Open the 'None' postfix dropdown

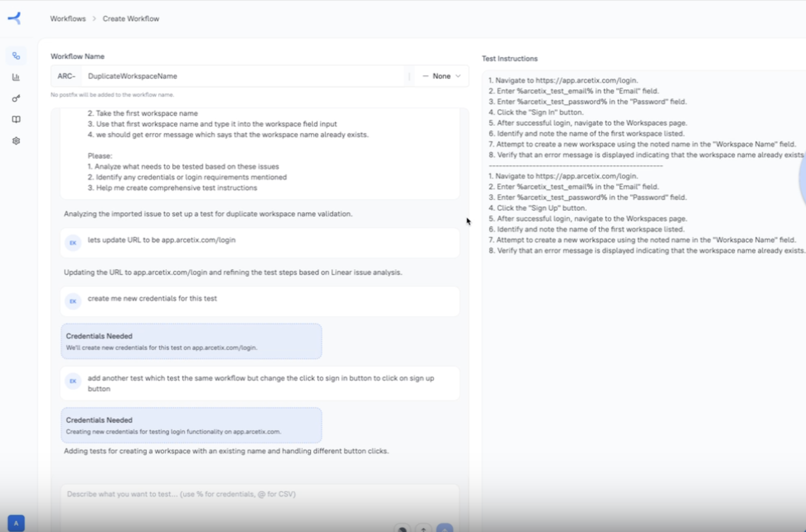tap(441, 76)
